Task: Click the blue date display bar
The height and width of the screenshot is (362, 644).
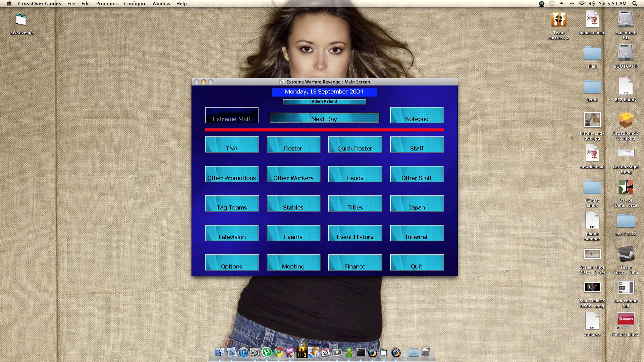Action: pos(324,92)
